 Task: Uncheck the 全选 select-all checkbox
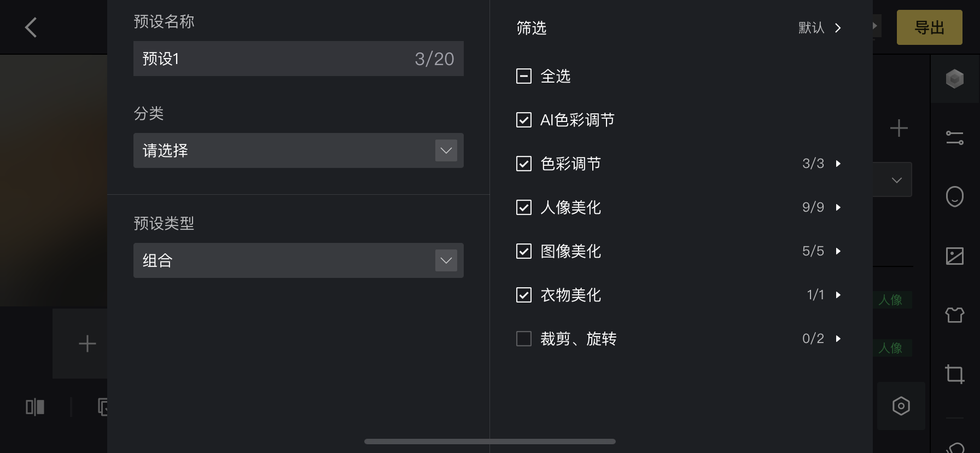(524, 77)
